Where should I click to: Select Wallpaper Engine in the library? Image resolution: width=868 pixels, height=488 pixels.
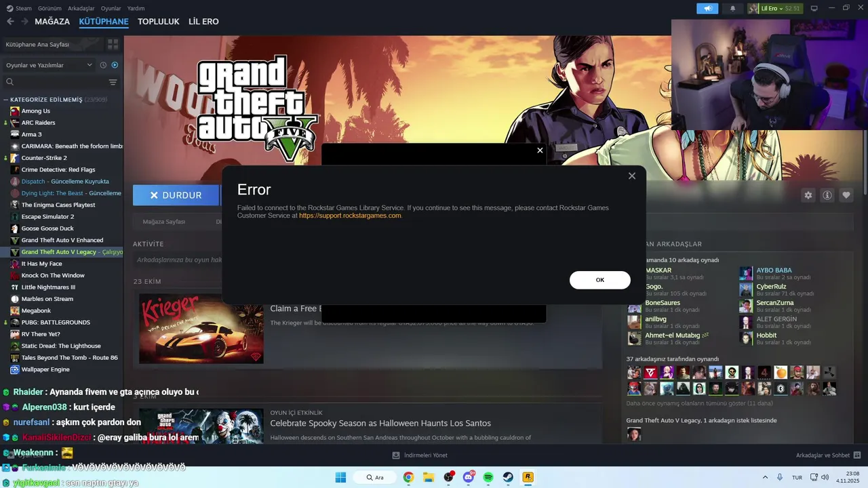[x=45, y=369]
